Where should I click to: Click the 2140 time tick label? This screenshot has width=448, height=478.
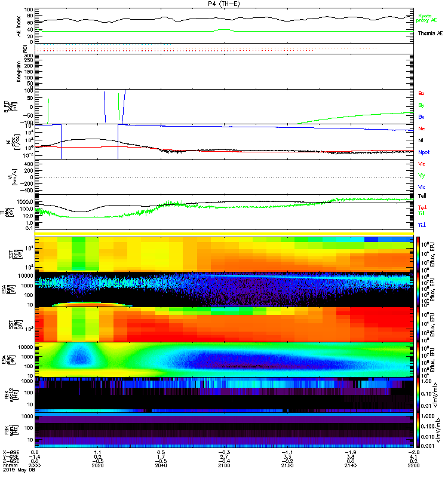coord(350,465)
